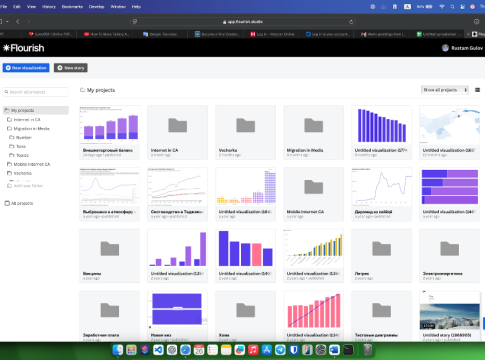This screenshot has width=485, height=360.
Task: Switch to the Untitled spreadsheet tab
Action: 439,34
